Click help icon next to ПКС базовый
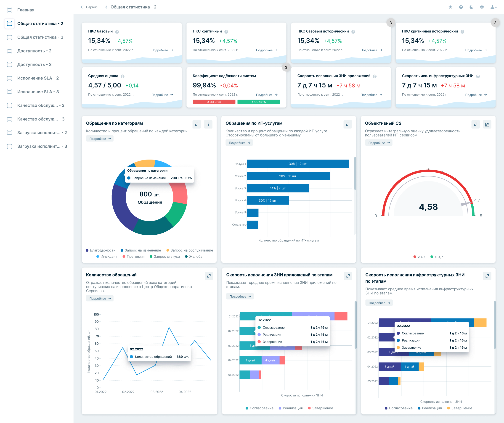This screenshot has height=423, width=504. tap(117, 32)
